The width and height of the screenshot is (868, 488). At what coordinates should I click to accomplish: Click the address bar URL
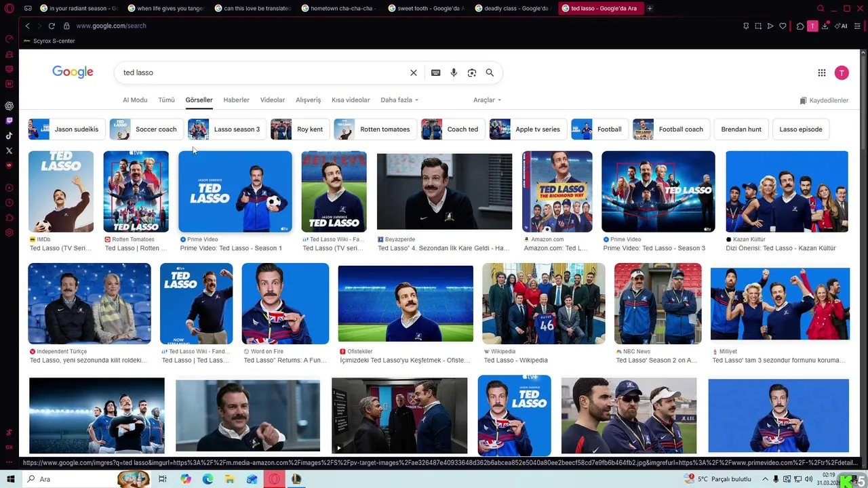click(111, 26)
